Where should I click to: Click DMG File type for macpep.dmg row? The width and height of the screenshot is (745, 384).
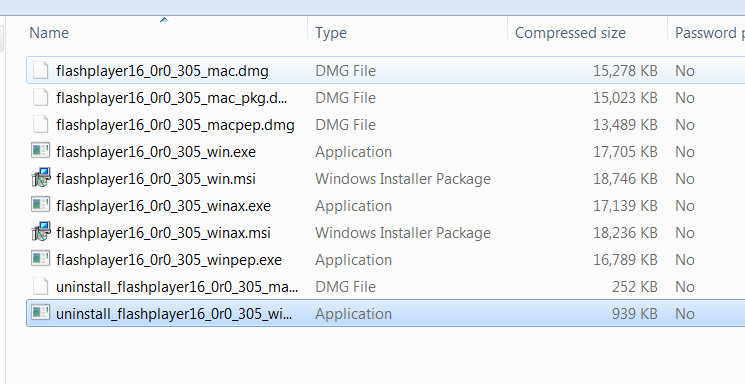pos(345,125)
